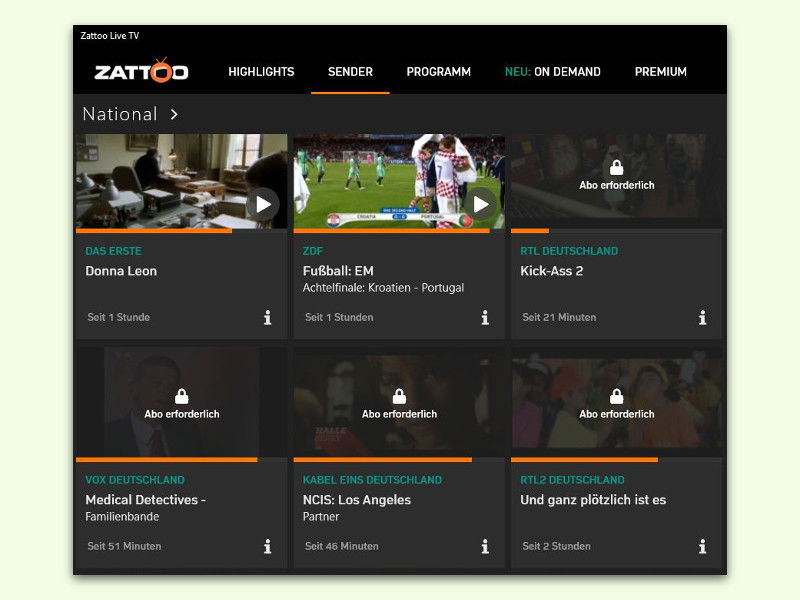Open the Donna Leon thumbnail
Image resolution: width=800 pixels, height=600 pixels.
pos(182,181)
